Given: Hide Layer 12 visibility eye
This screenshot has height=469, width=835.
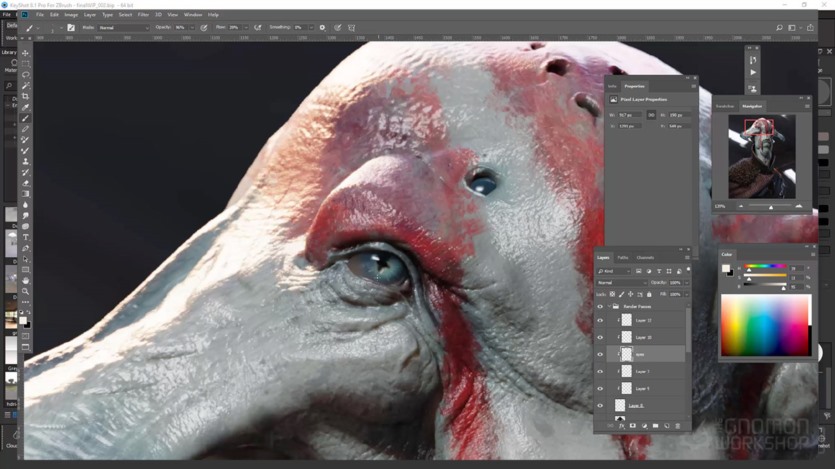Looking at the screenshot, I should (x=600, y=320).
